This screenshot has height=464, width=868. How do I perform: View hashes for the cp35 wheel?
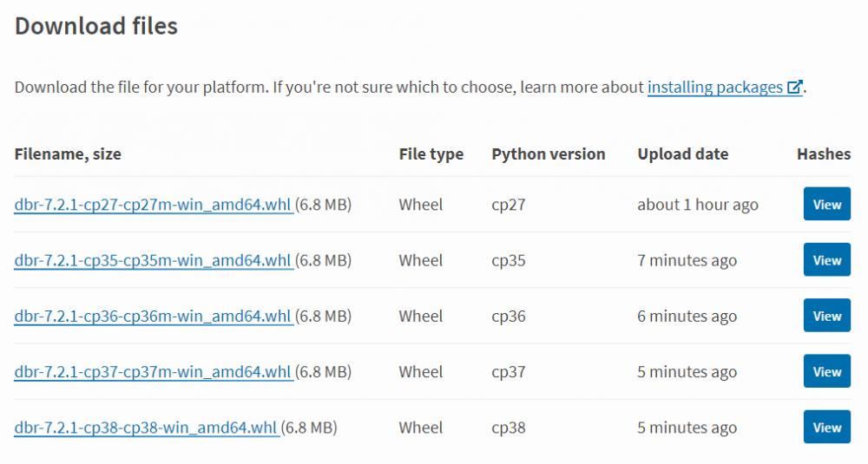[x=826, y=260]
